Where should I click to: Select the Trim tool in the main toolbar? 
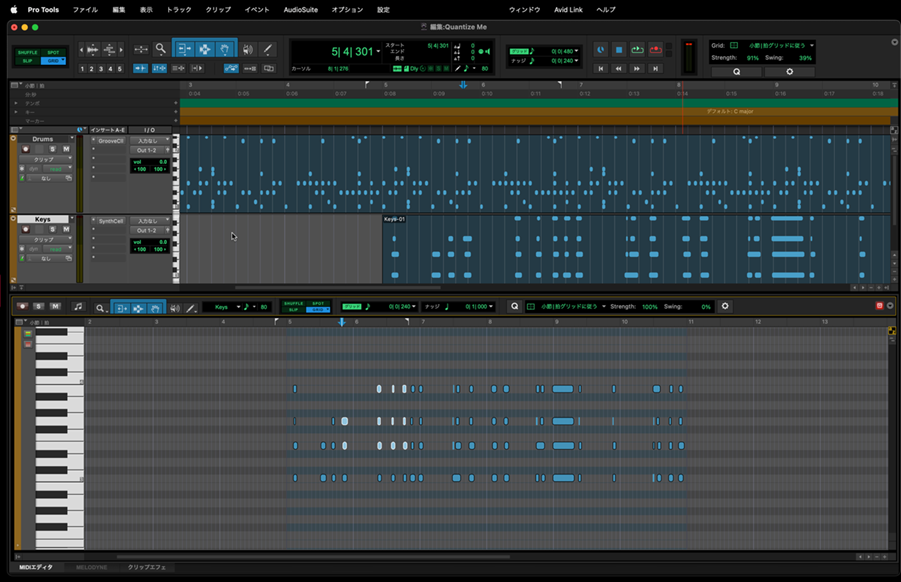point(184,49)
